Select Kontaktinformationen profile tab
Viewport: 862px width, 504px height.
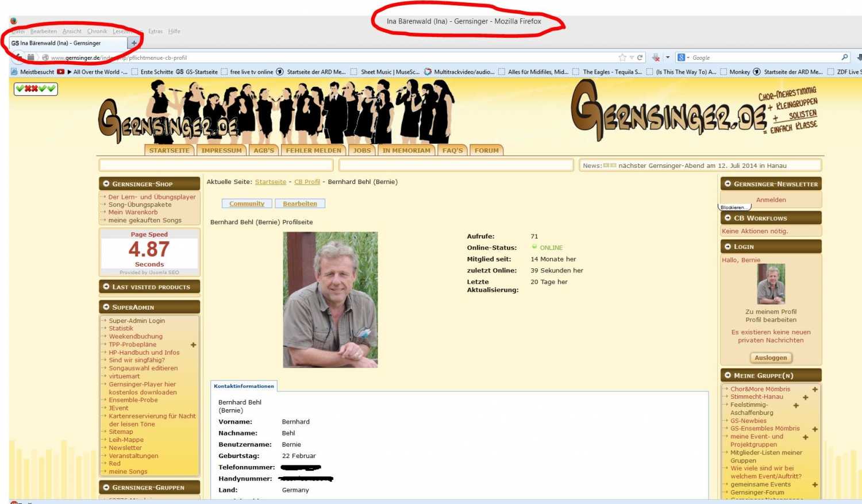(x=244, y=386)
